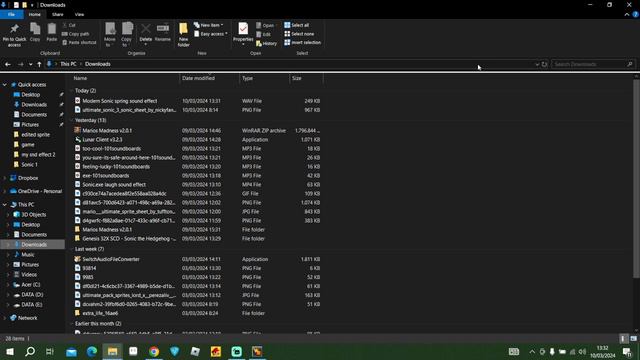640x360 pixels.
Task: Click the Up one level arrow
Action: pos(39,64)
